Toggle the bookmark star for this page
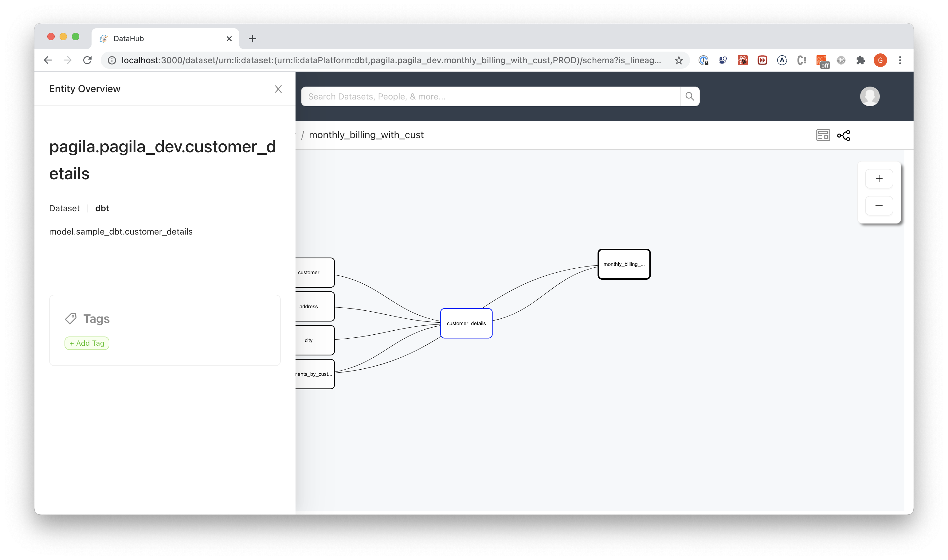The image size is (948, 560). coord(678,60)
